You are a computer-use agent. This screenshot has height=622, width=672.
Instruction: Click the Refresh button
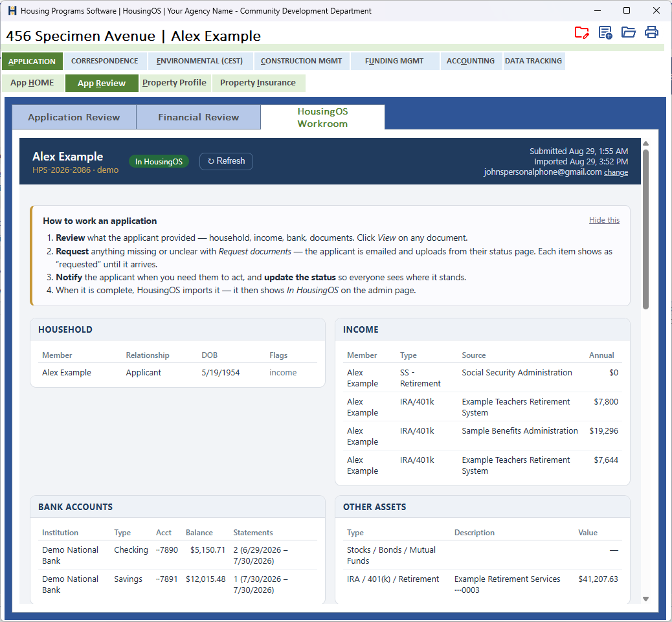[227, 161]
